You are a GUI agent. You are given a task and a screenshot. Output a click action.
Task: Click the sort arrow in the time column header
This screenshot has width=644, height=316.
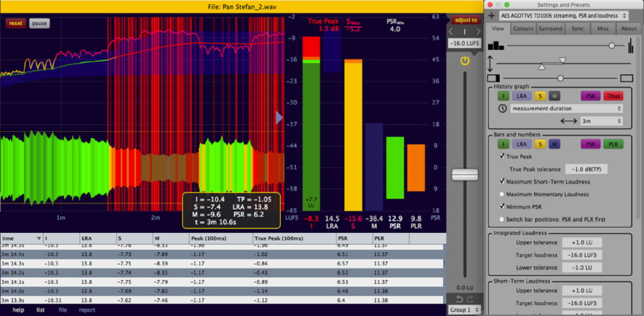[39, 238]
